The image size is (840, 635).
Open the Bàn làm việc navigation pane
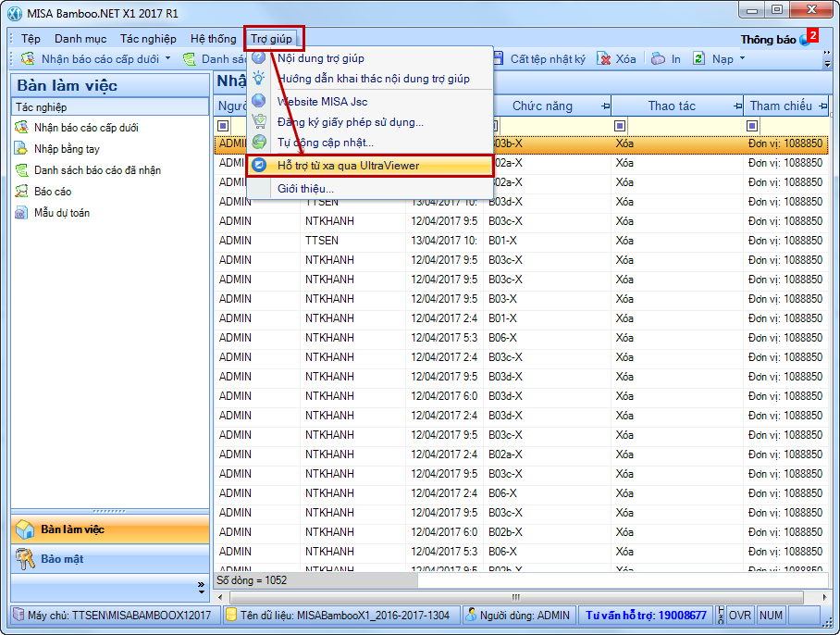110,529
